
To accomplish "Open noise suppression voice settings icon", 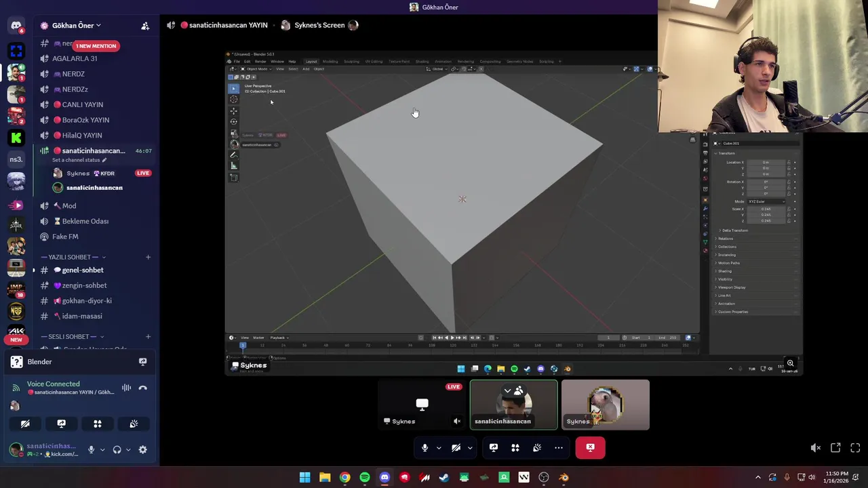I will click(126, 388).
